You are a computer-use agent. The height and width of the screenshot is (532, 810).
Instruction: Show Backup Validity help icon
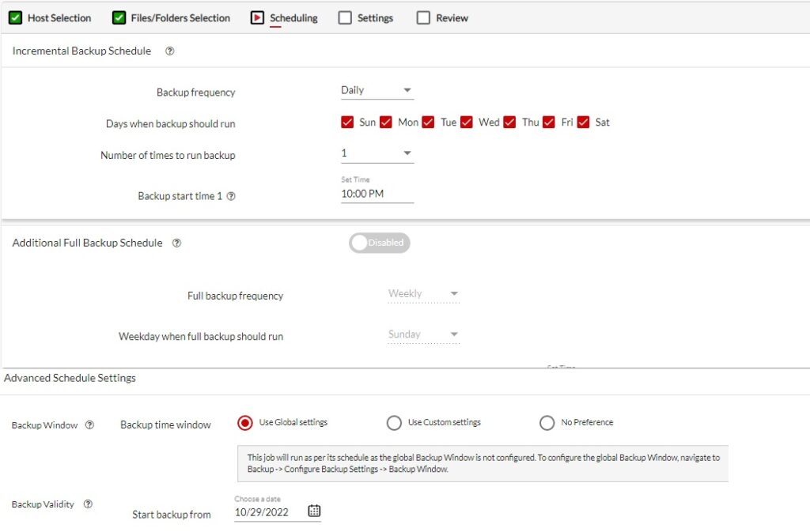coord(88,504)
